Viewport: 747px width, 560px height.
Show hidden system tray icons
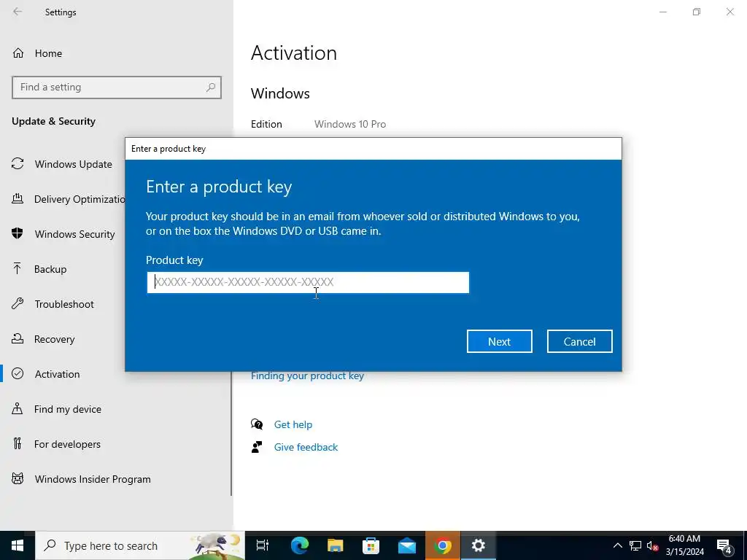click(617, 545)
